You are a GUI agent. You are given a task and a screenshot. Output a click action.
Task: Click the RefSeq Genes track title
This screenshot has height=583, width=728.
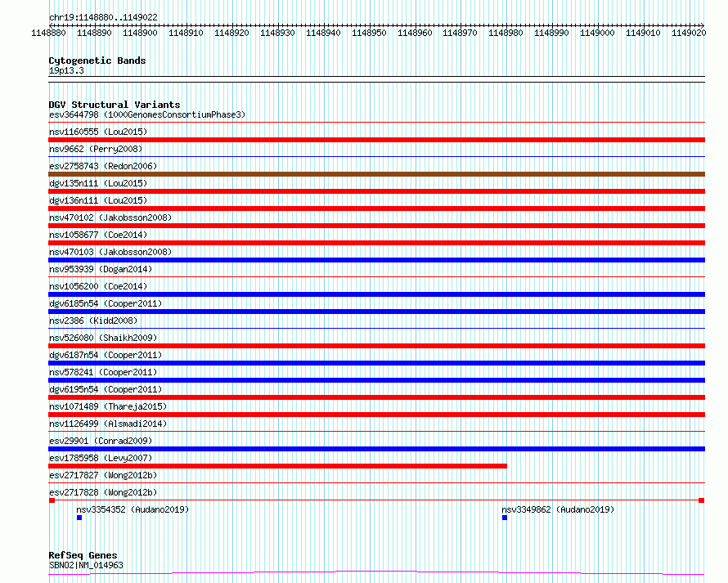[83, 555]
